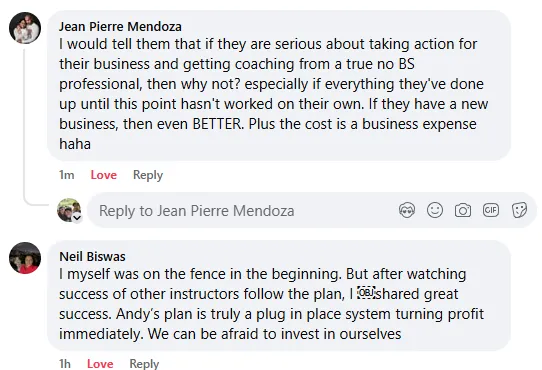Click Jean Pierre Mendoza's comment text bubble

[x=279, y=85]
